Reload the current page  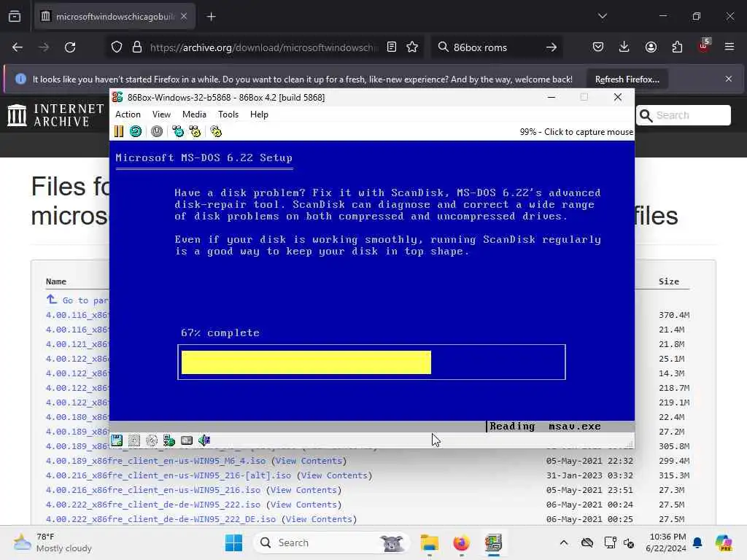tap(70, 47)
